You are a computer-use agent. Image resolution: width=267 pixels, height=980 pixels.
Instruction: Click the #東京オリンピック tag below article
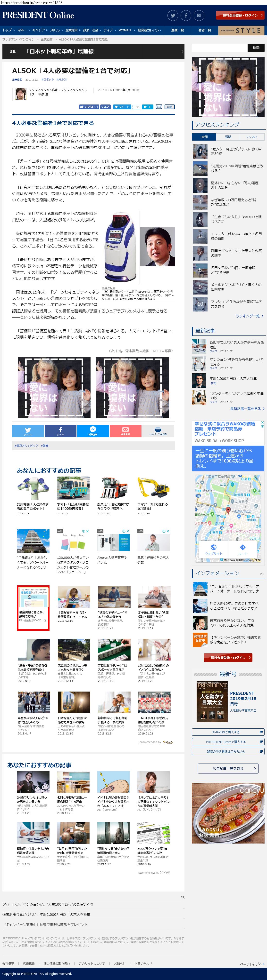pyautogui.click(x=26, y=446)
